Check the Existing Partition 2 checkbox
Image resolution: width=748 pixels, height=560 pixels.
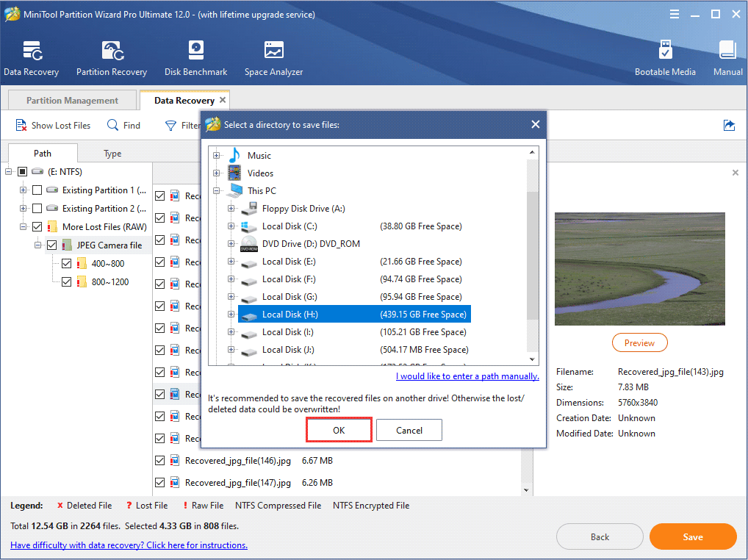tap(37, 209)
